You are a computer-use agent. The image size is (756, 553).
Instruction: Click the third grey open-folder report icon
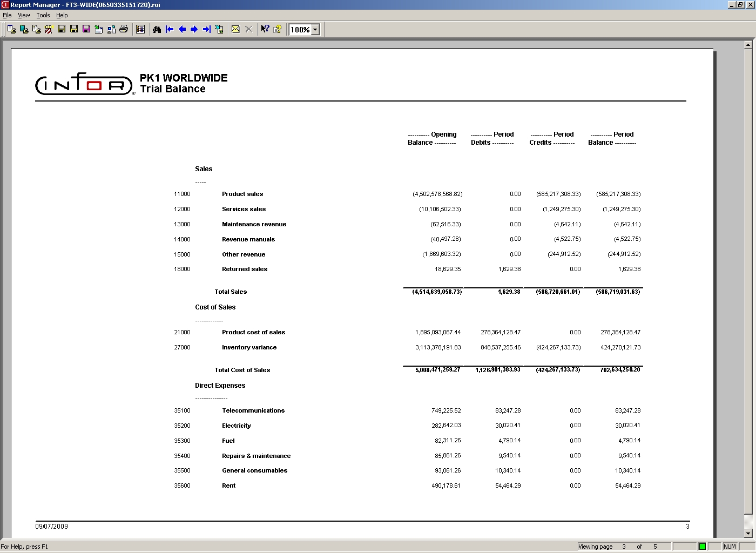pos(36,29)
